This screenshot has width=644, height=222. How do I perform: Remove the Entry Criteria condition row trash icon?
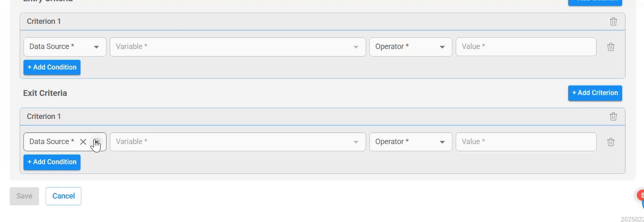(x=610, y=47)
